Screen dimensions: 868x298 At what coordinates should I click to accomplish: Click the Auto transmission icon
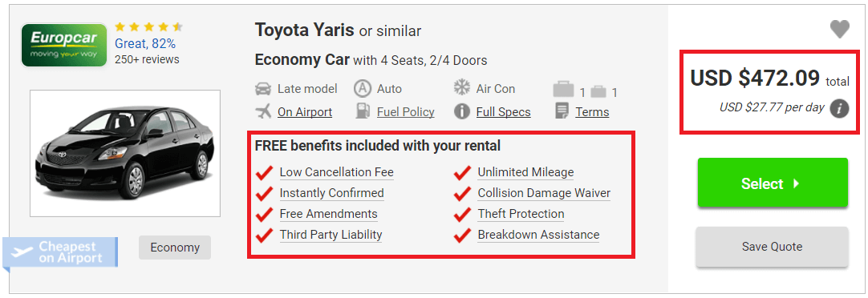click(x=362, y=88)
